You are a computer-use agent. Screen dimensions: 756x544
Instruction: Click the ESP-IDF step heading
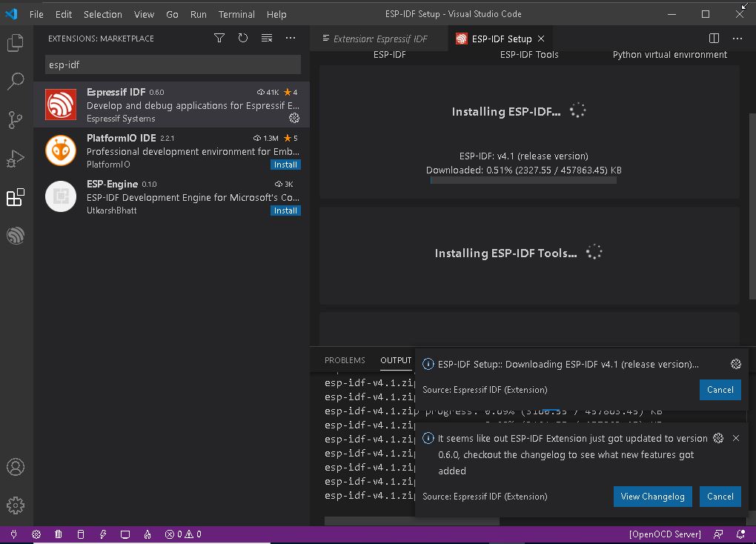coord(390,55)
